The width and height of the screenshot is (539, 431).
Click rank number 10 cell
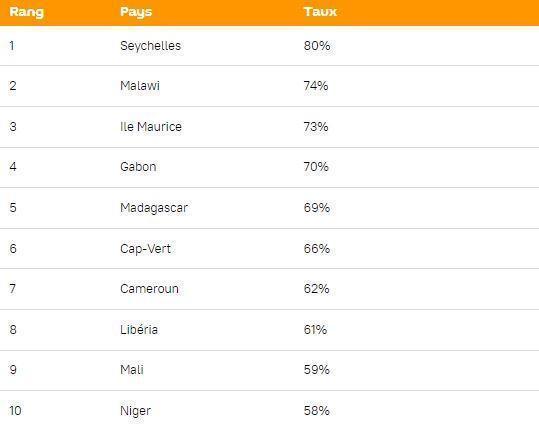point(15,410)
